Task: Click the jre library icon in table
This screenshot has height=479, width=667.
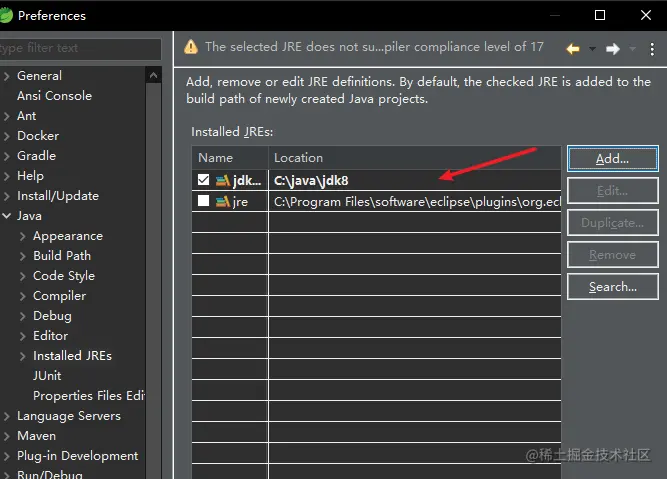Action: pyautogui.click(x=222, y=201)
